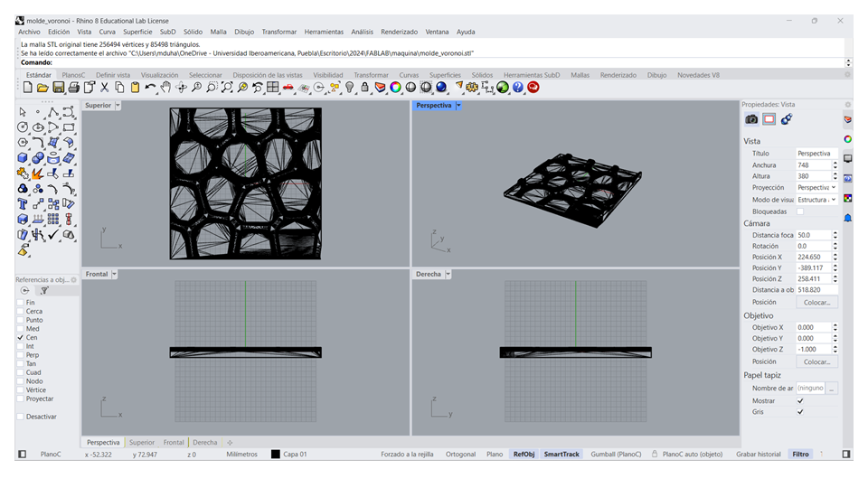
Task: Select the Explode tool in left sidebar
Action: (x=37, y=174)
